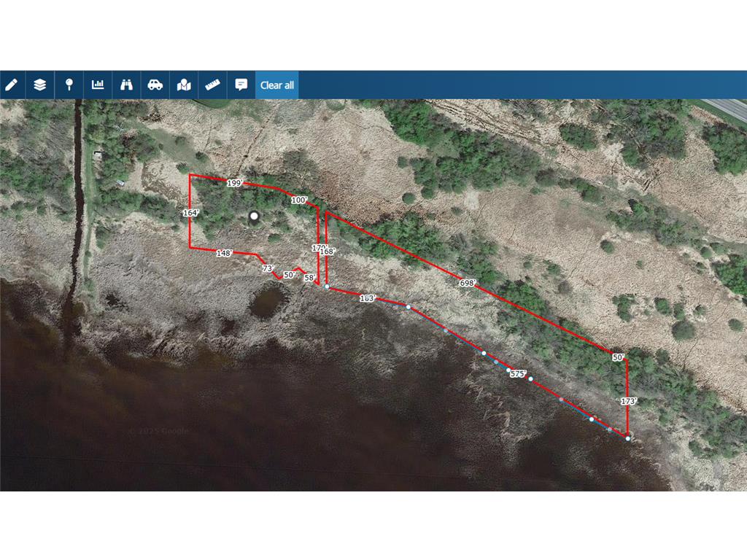Activate the pin marker tool

click(69, 85)
